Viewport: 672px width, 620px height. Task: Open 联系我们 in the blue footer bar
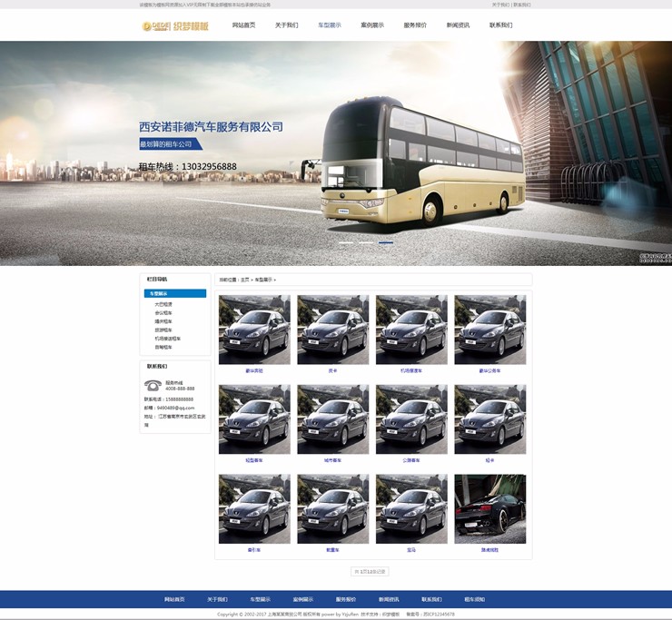point(431,599)
